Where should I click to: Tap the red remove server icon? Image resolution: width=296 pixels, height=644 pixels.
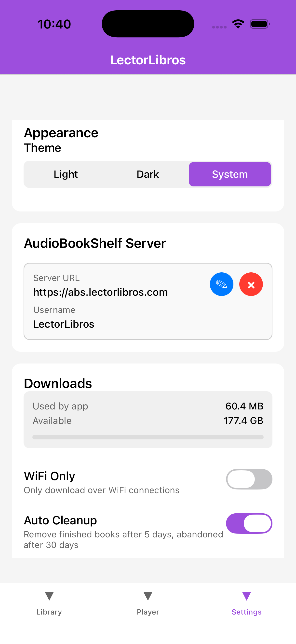251,284
